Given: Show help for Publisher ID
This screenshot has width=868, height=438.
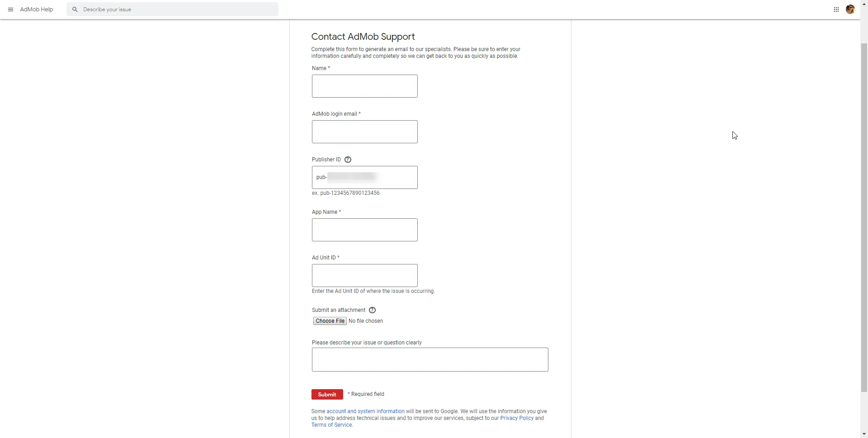Looking at the screenshot, I should pos(348,160).
